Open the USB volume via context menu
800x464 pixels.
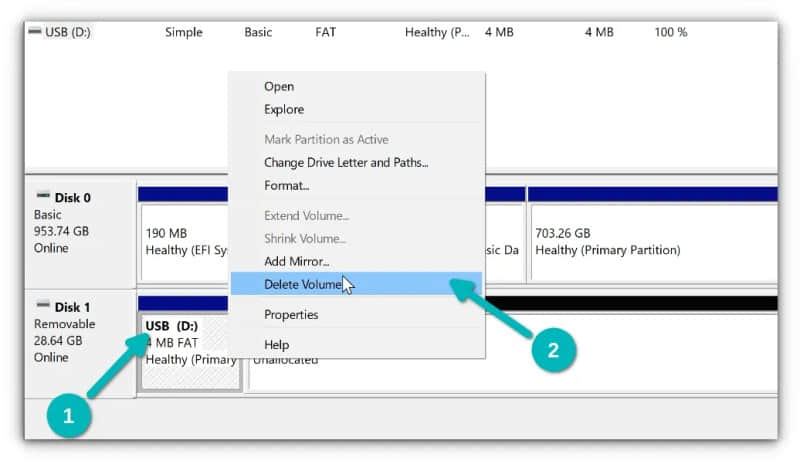point(279,86)
